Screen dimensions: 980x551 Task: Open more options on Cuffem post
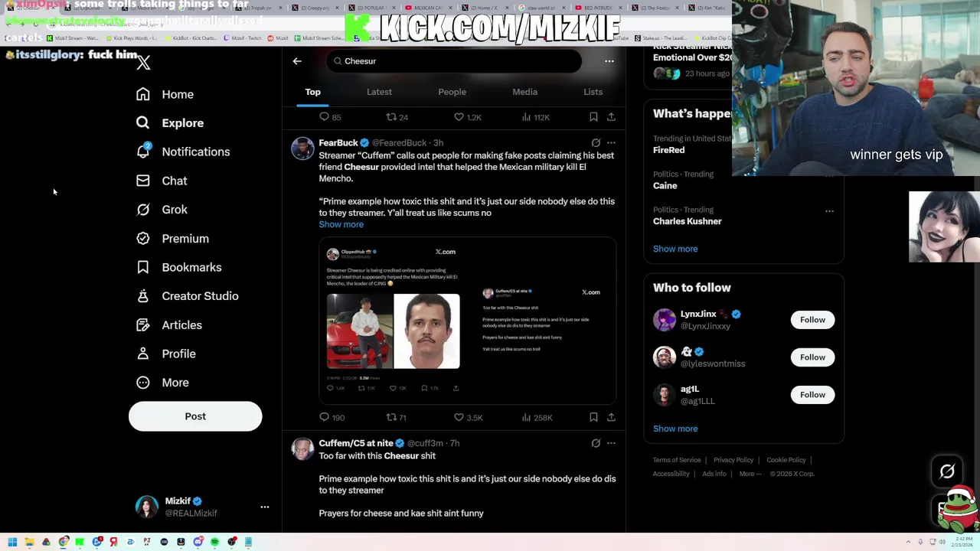(611, 443)
